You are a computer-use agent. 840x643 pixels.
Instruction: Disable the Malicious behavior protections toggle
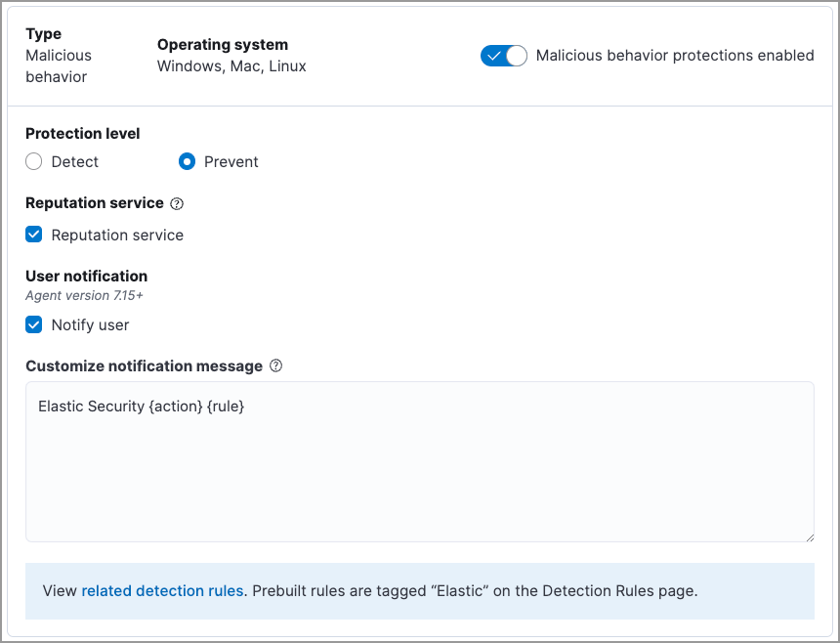point(503,56)
